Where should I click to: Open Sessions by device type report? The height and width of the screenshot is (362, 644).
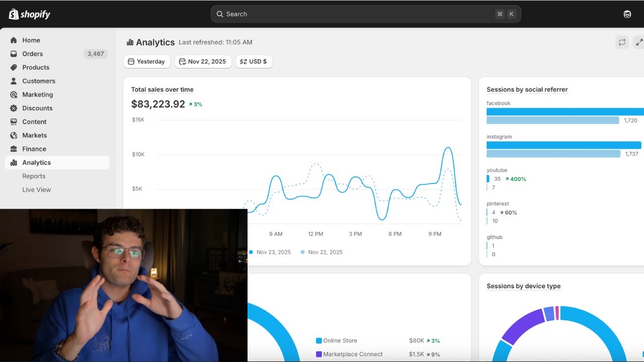(523, 286)
